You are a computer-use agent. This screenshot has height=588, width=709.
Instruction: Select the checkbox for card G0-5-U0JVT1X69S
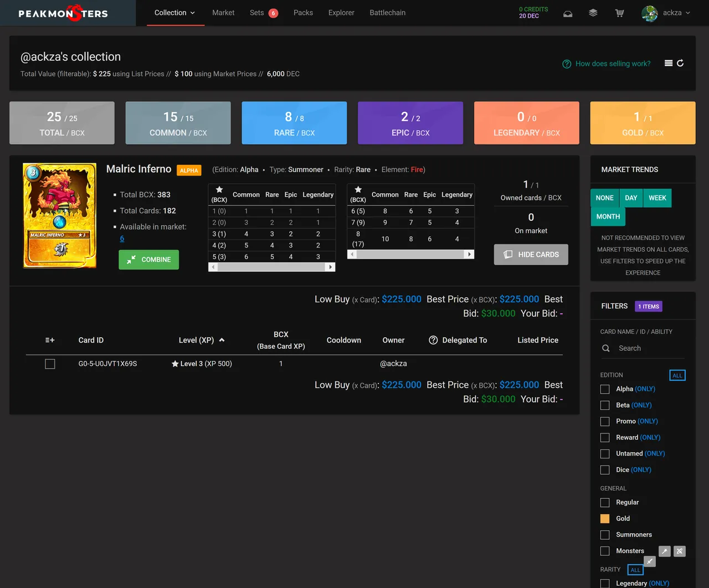coord(50,364)
